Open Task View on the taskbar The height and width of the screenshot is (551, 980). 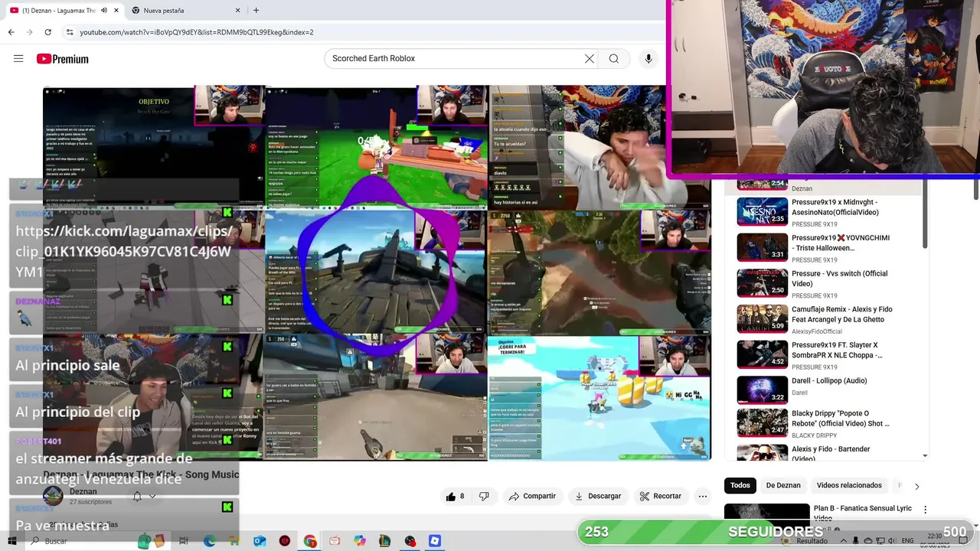[184, 541]
